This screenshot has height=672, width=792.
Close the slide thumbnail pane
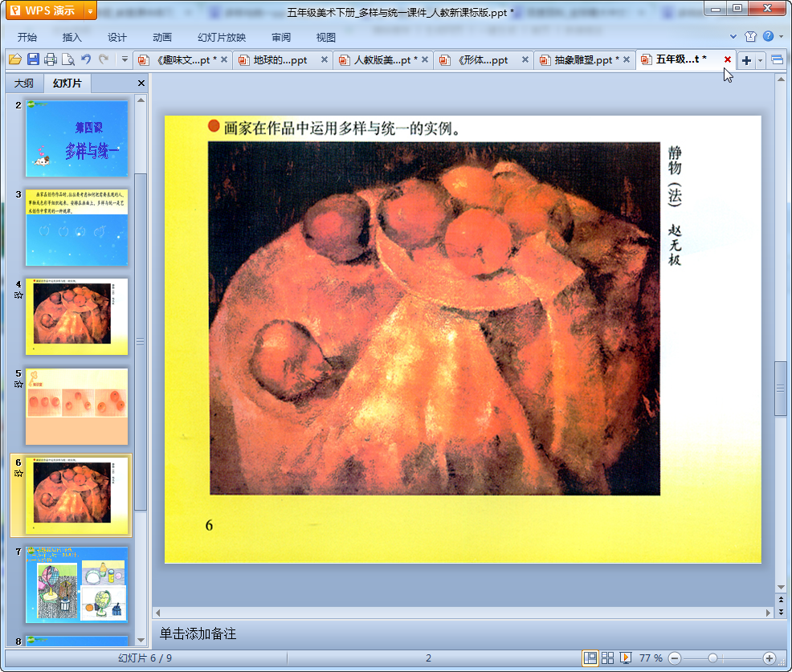tap(141, 83)
